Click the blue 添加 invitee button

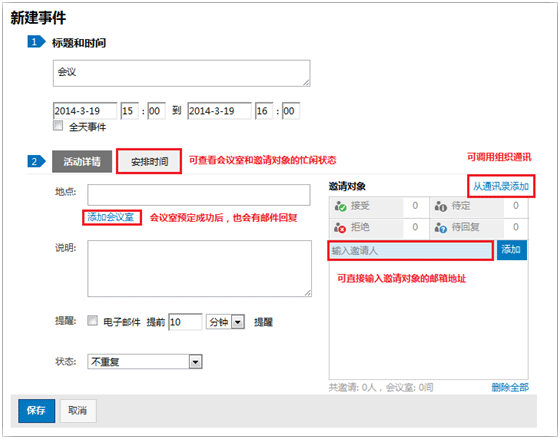click(x=511, y=250)
